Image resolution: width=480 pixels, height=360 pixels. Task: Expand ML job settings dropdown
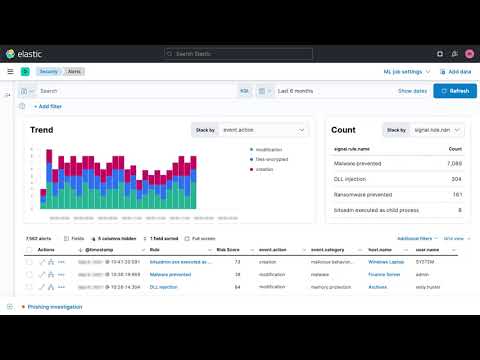(x=406, y=72)
